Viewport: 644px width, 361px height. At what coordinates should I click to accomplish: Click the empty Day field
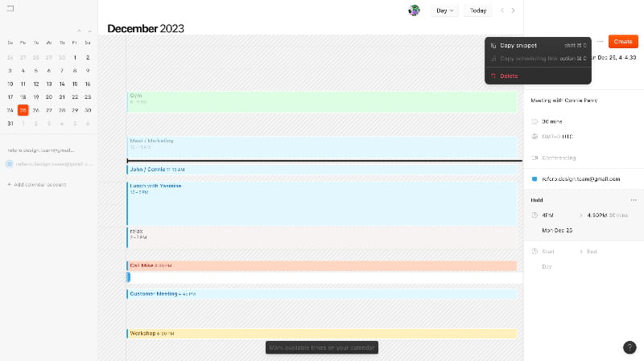547,267
